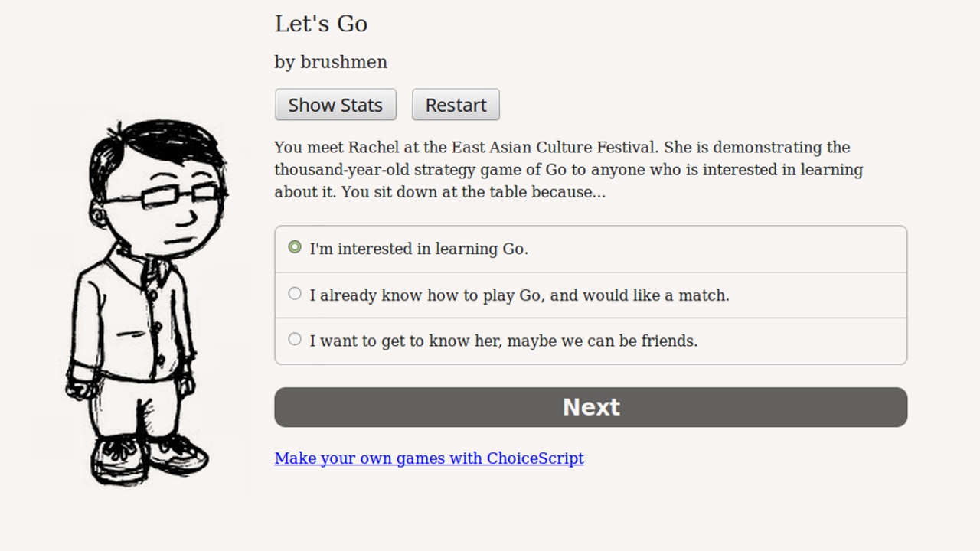The image size is (980, 551).
Task: Continue with the Next button
Action: point(591,407)
